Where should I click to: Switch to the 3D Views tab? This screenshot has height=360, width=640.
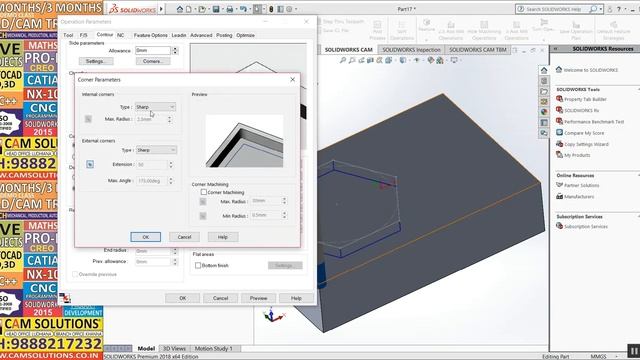point(174,349)
